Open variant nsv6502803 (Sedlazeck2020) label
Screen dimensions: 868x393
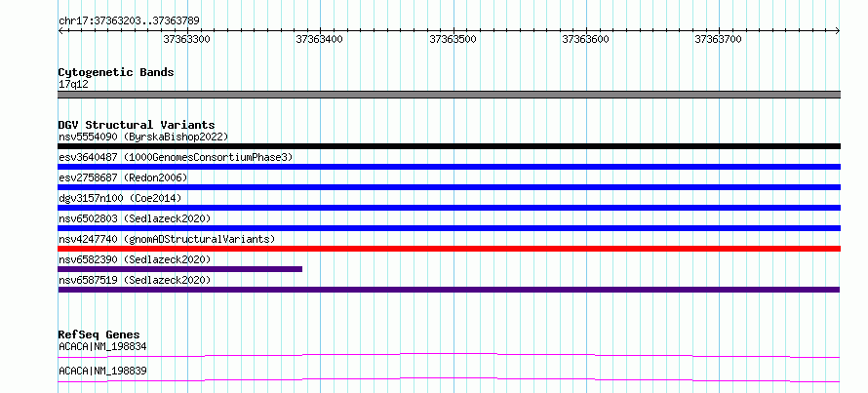tap(135, 218)
